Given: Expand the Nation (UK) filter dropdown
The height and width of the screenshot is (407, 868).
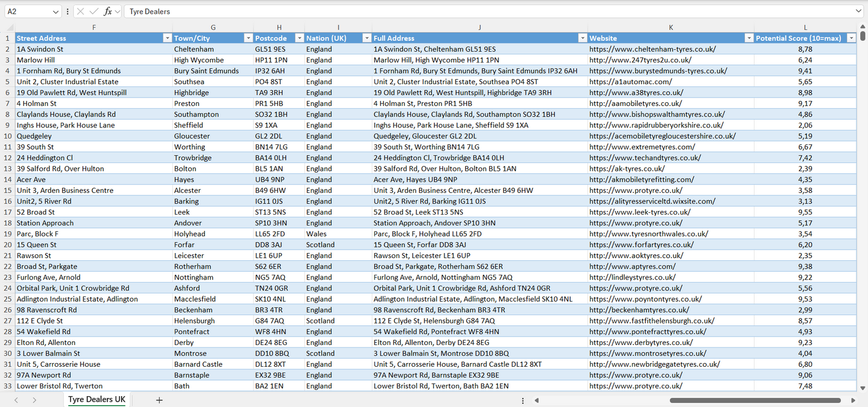Looking at the screenshot, I should pyautogui.click(x=366, y=38).
